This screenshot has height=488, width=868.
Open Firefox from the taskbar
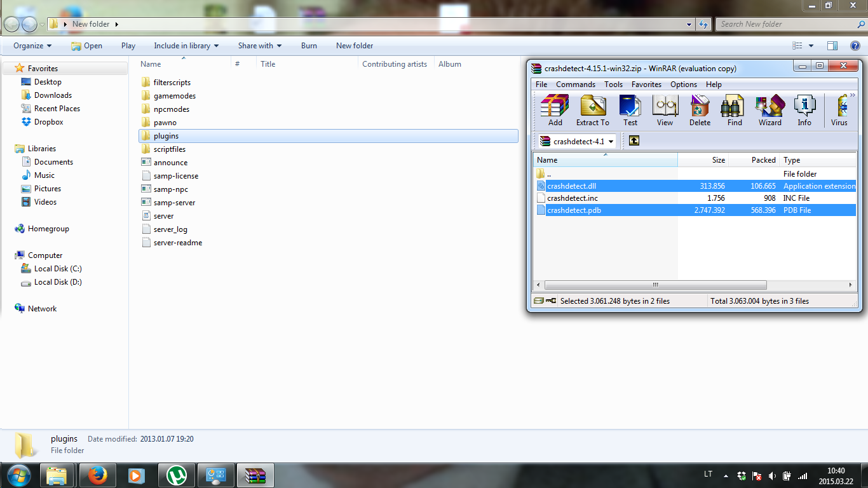pos(97,475)
